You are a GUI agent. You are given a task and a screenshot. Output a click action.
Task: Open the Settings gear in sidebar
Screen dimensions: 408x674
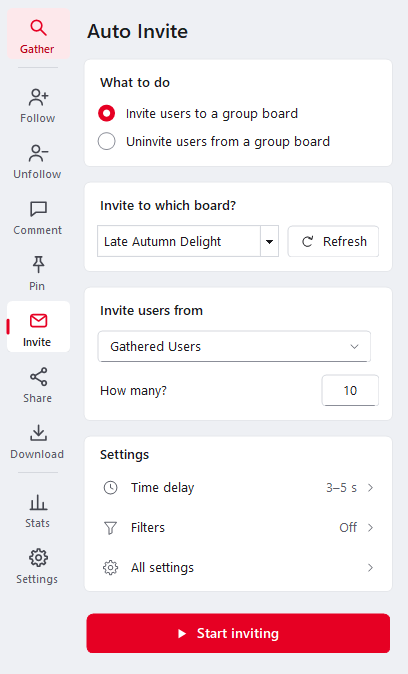38,558
